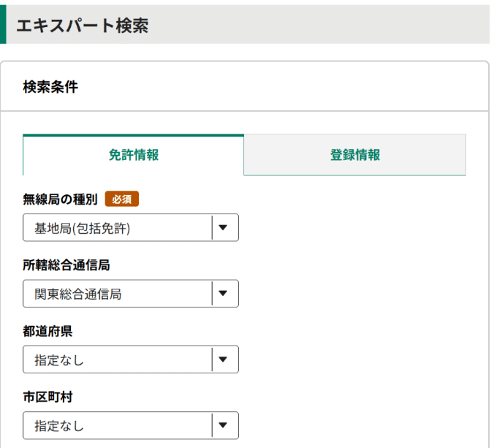Open the 所轄総合通信局 combo box
494x448 pixels.
[130, 294]
